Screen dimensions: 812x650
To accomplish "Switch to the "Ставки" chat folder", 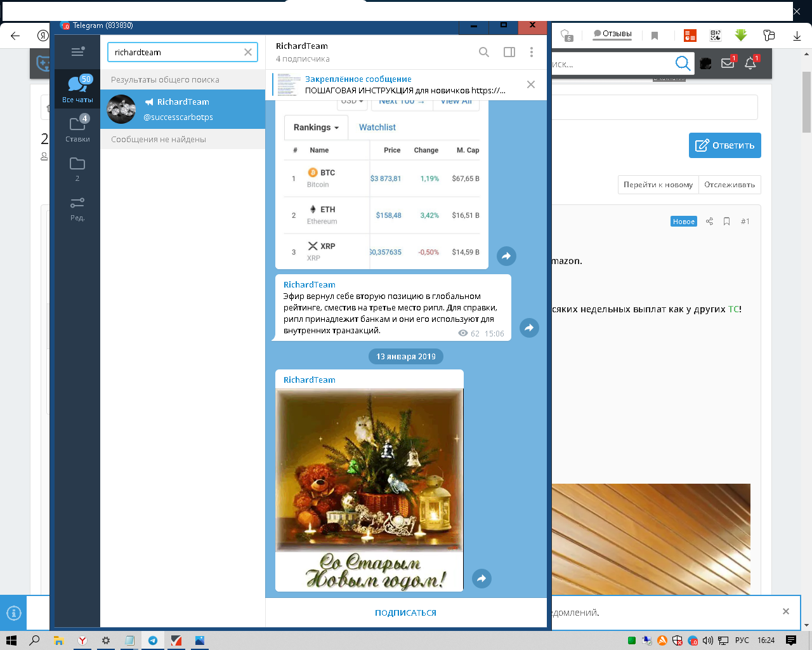I will click(77, 128).
